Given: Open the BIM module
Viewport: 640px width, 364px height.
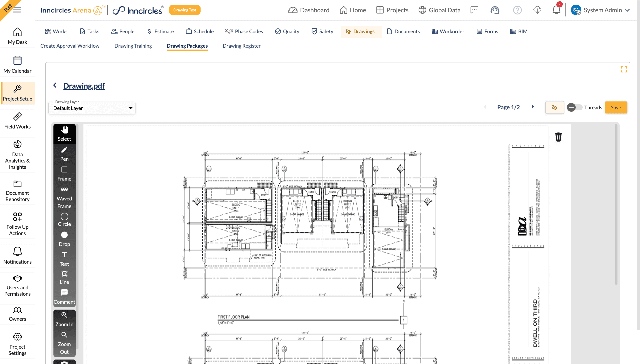Looking at the screenshot, I should tap(519, 31).
